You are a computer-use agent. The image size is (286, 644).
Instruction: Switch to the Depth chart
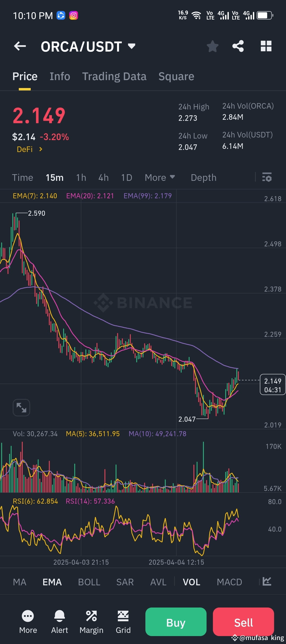point(203,177)
